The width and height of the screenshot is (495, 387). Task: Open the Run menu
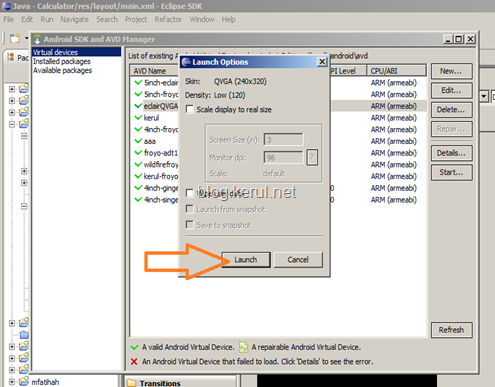point(47,19)
